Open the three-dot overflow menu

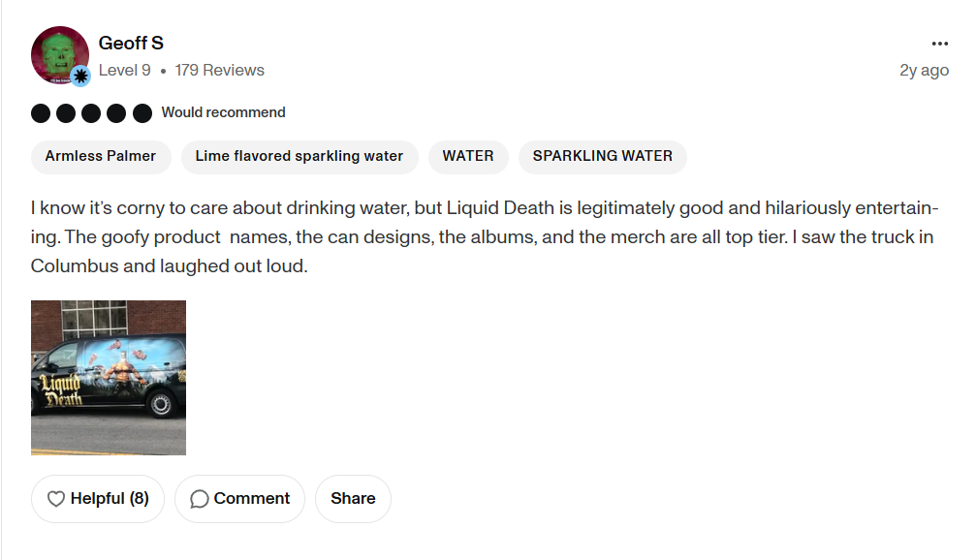coord(939,43)
